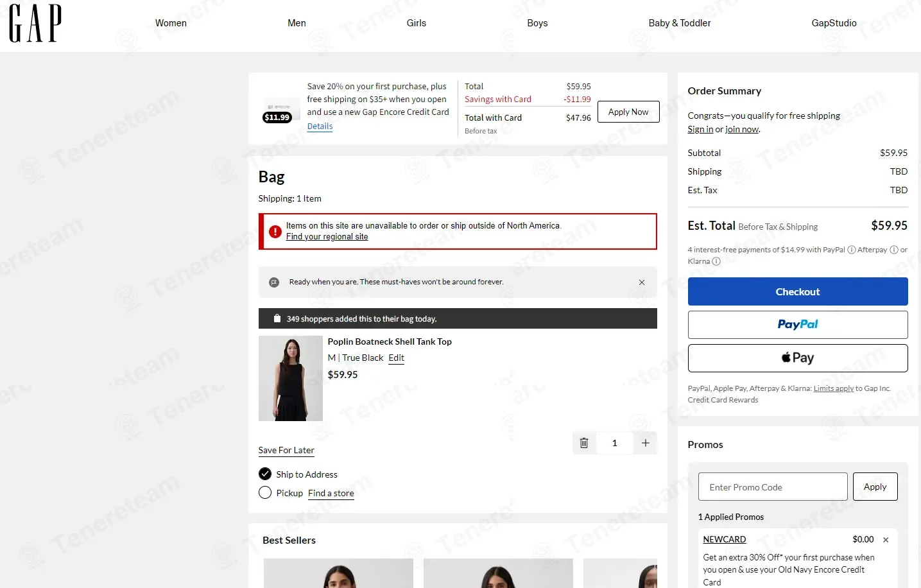The width and height of the screenshot is (921, 588).
Task: Remove item with trash can icon
Action: (x=584, y=443)
